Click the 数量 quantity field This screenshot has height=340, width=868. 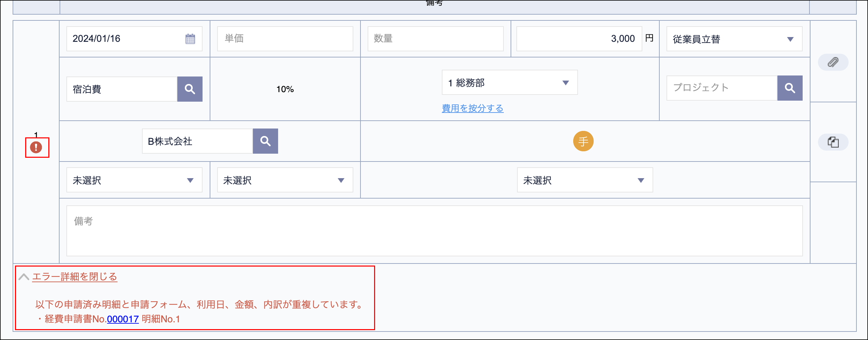coord(435,39)
